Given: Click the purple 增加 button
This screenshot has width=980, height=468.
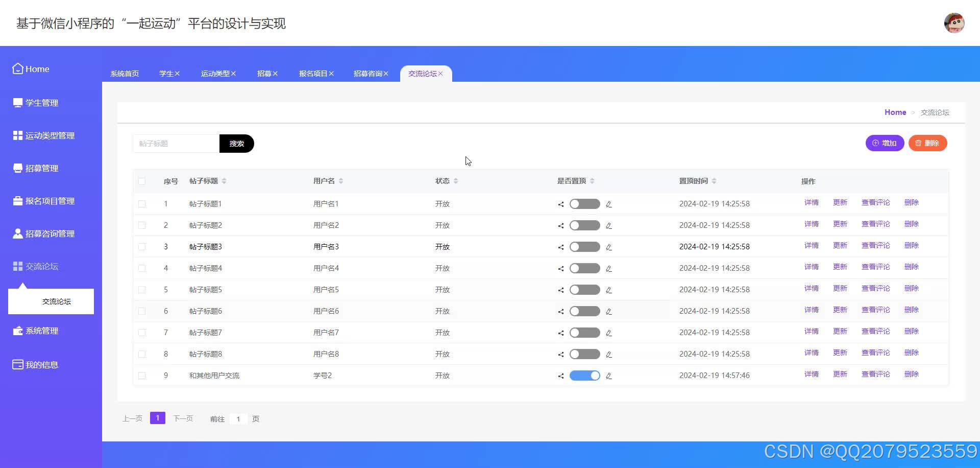Looking at the screenshot, I should (885, 143).
